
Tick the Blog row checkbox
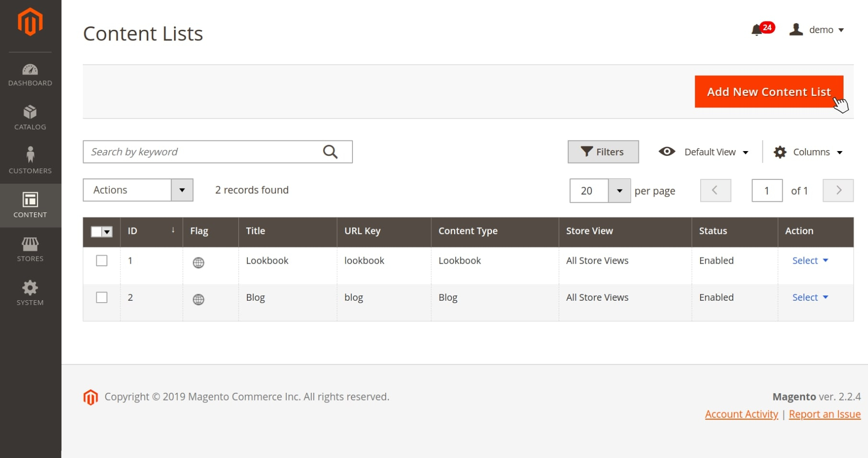coord(102,297)
